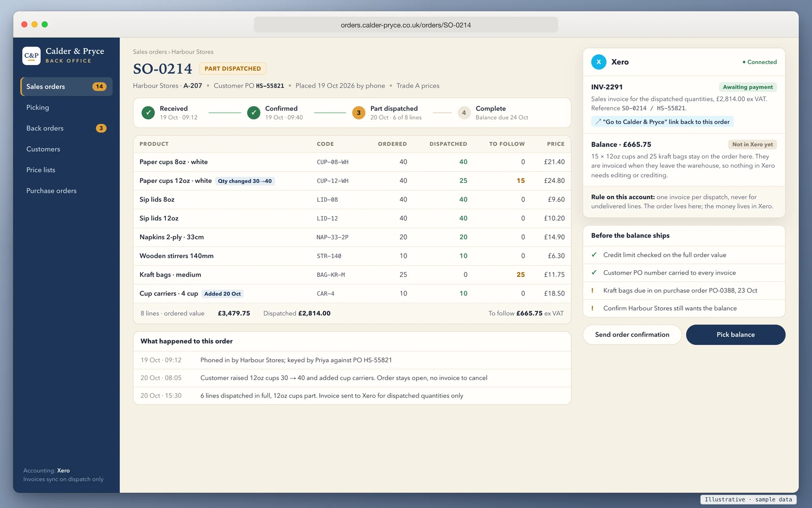Click the Pick balance button
This screenshot has height=508, width=812.
click(x=735, y=335)
